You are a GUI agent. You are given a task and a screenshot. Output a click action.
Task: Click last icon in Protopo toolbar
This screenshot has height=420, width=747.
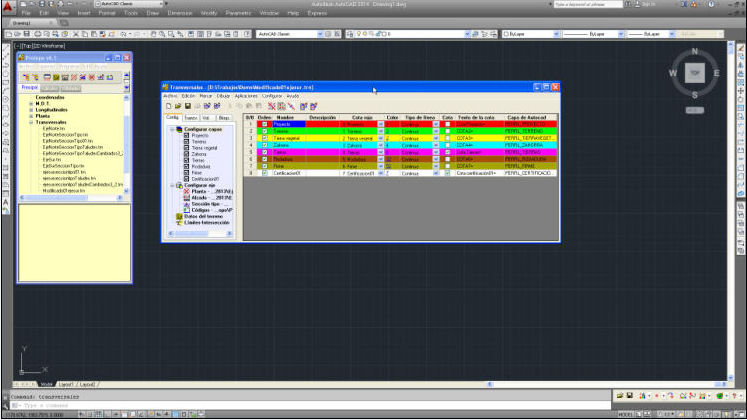tap(110, 77)
